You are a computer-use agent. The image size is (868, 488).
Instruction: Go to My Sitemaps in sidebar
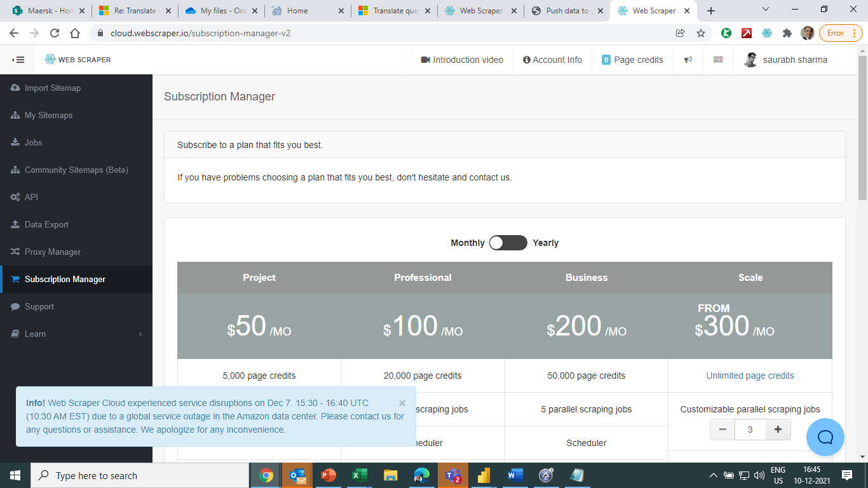click(48, 115)
